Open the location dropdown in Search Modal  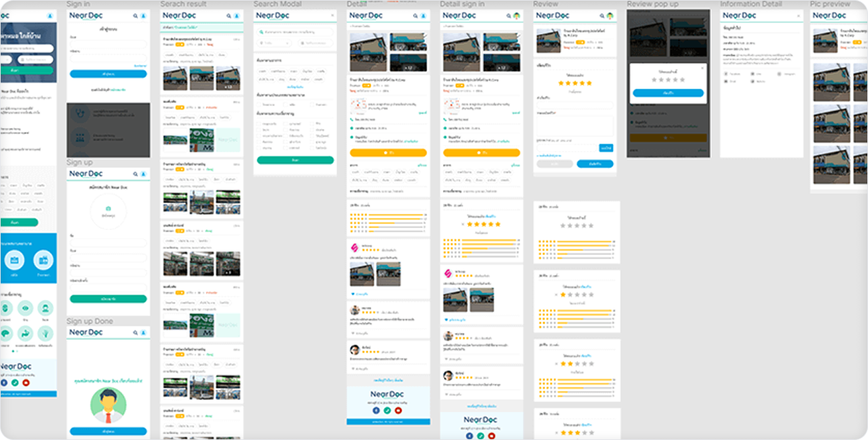click(x=275, y=43)
